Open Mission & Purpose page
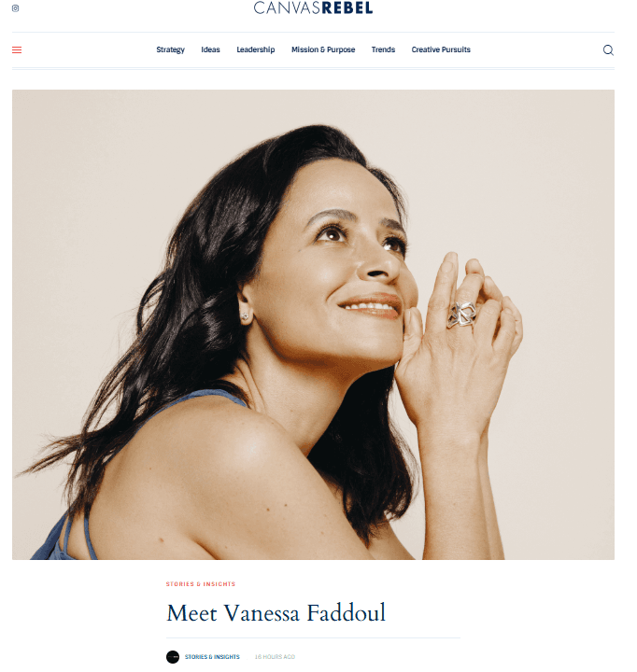The width and height of the screenshot is (637, 672). (x=323, y=49)
